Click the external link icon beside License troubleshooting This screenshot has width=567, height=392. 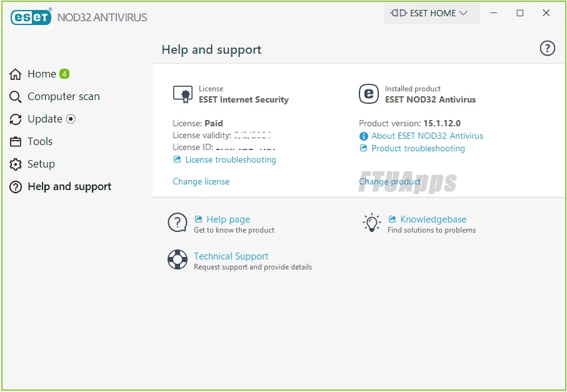[x=177, y=159]
